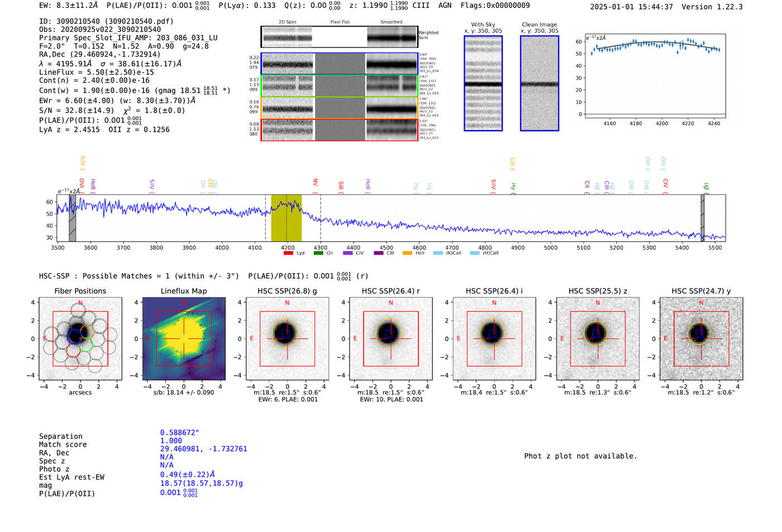The image size is (782, 532).
Task: Click the Weighted Sum 2D spectrum strip
Action: [339, 37]
